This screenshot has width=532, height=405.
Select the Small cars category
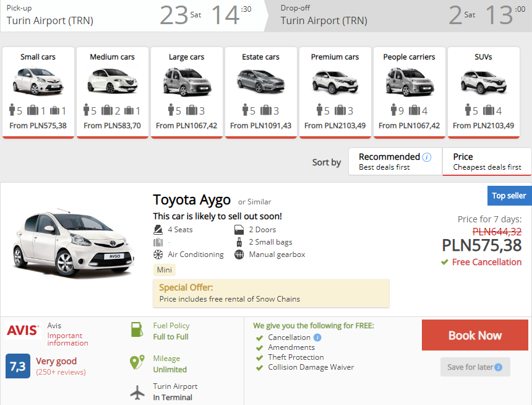point(38,92)
